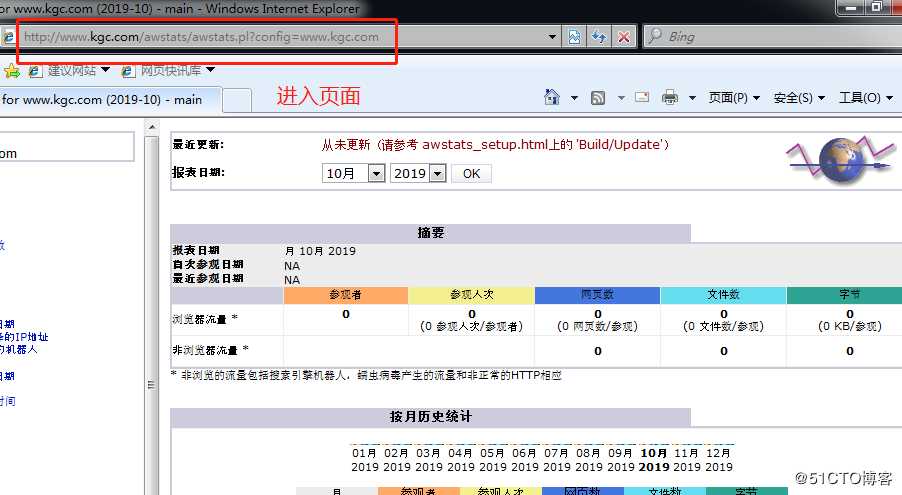Image resolution: width=902 pixels, height=495 pixels.
Task: Click the 摘要 section title
Action: (430, 233)
